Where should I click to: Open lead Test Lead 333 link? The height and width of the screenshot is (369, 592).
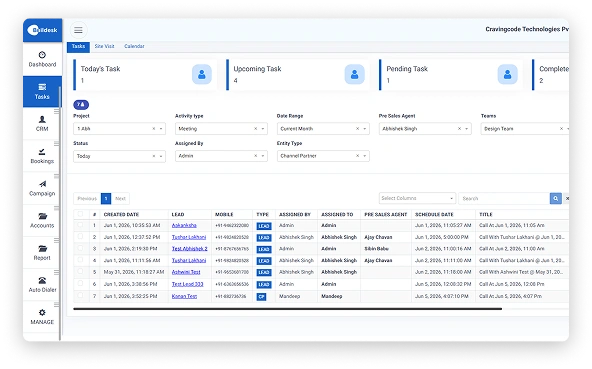(x=188, y=284)
